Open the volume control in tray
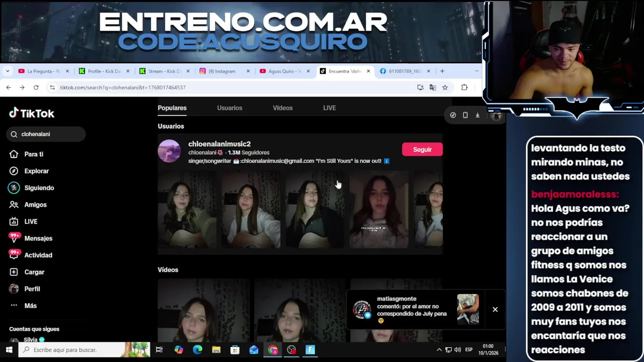The image size is (644, 362). tap(457, 350)
